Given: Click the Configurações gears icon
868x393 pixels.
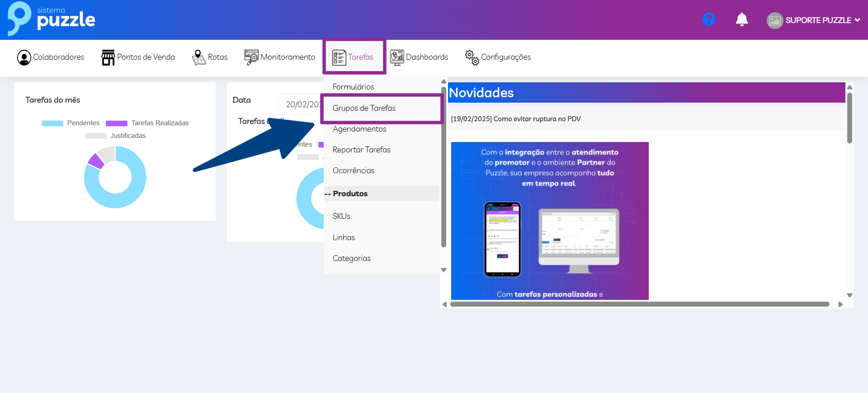Looking at the screenshot, I should point(472,57).
